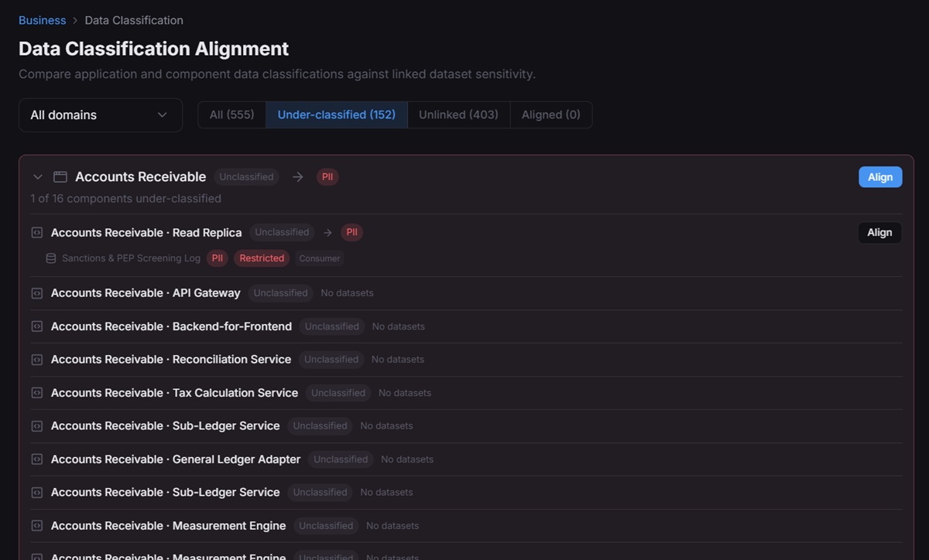Select Accounts Receivable · Backend-for-Frontend row title

pos(171,326)
